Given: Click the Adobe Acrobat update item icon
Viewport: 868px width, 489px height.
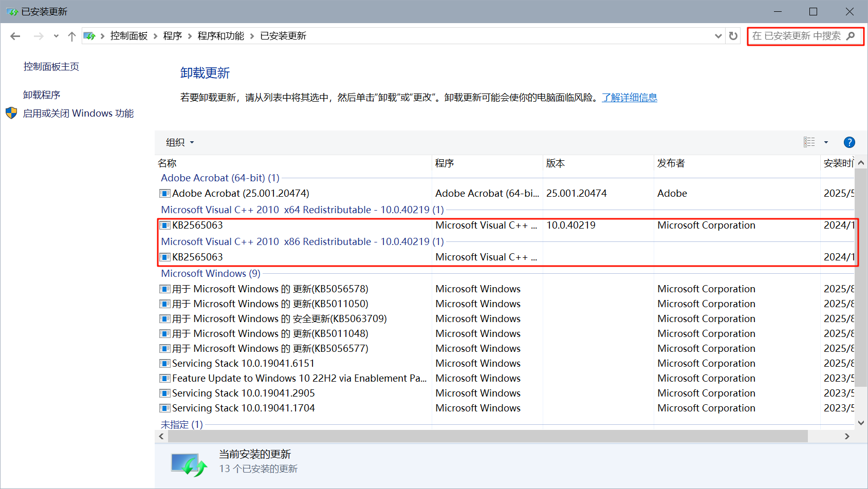Looking at the screenshot, I should tap(165, 194).
